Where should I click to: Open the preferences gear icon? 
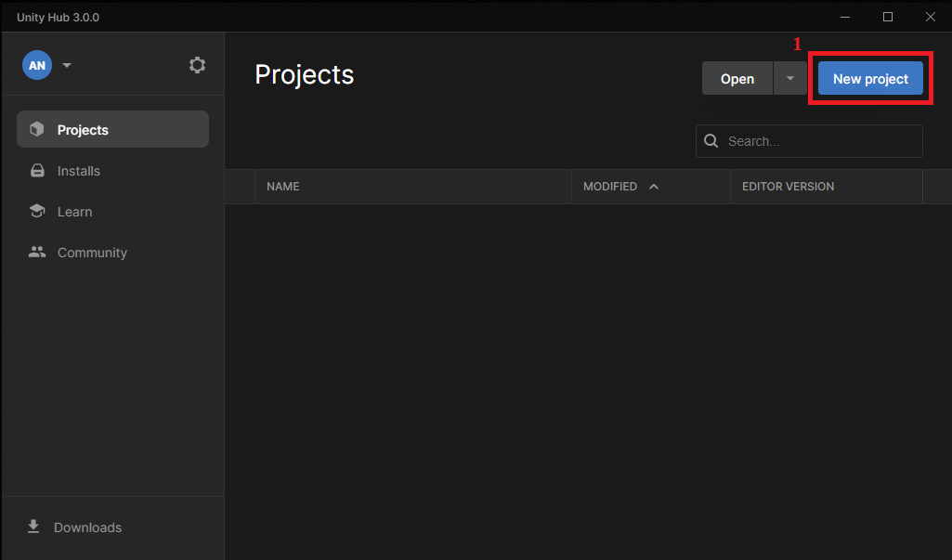[x=197, y=65]
